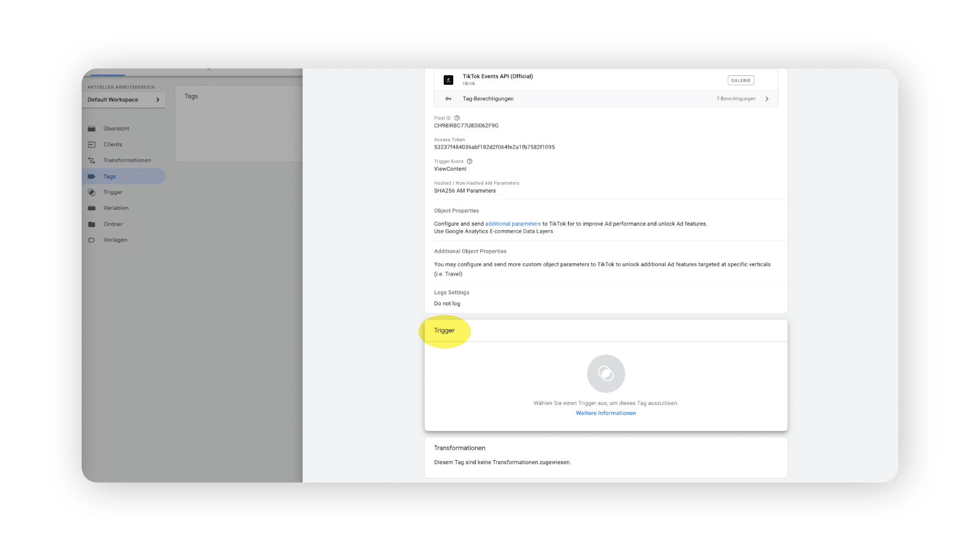Choose a trigger via the circle icon
This screenshot has width=980, height=551.
(x=606, y=373)
